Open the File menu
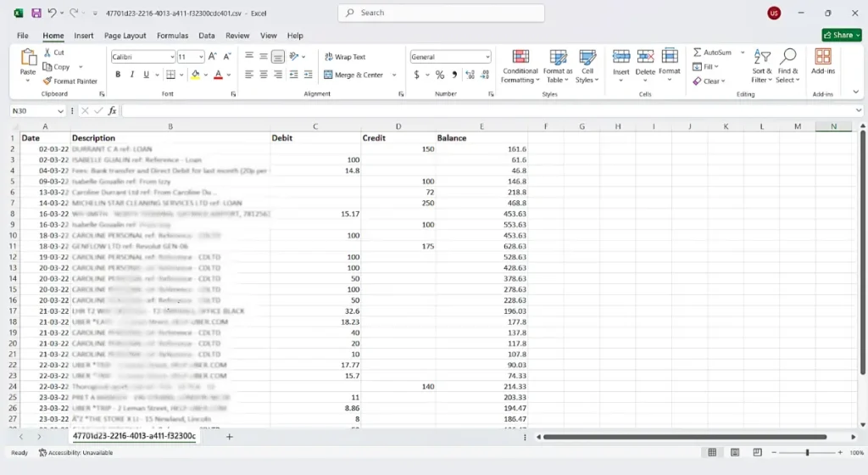Screen dimensions: 868x475 click(x=23, y=36)
